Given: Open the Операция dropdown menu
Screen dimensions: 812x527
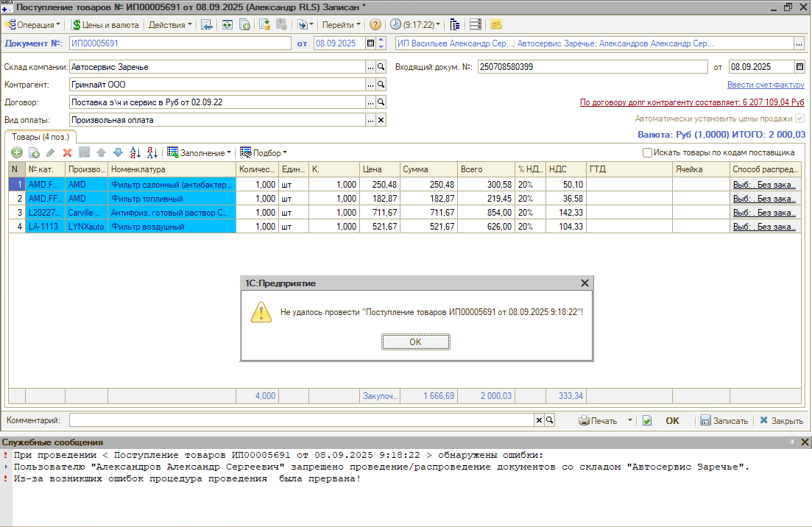Looking at the screenshot, I should click(34, 24).
